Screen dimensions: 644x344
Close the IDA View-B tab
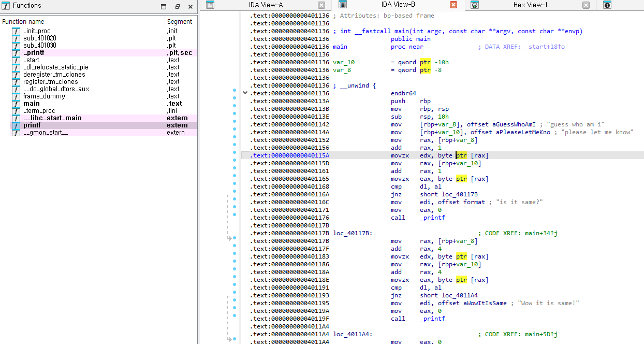point(453,5)
